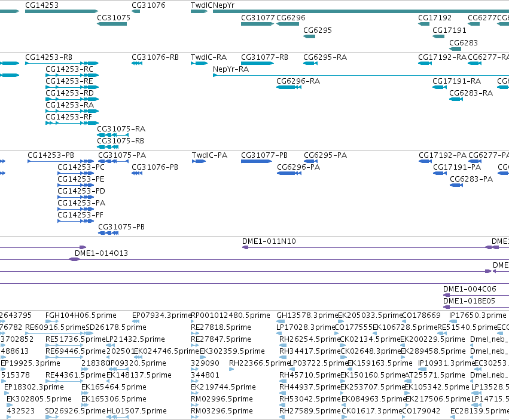
Task: Click EST EK165306.5prime
Action: [x=114, y=399]
